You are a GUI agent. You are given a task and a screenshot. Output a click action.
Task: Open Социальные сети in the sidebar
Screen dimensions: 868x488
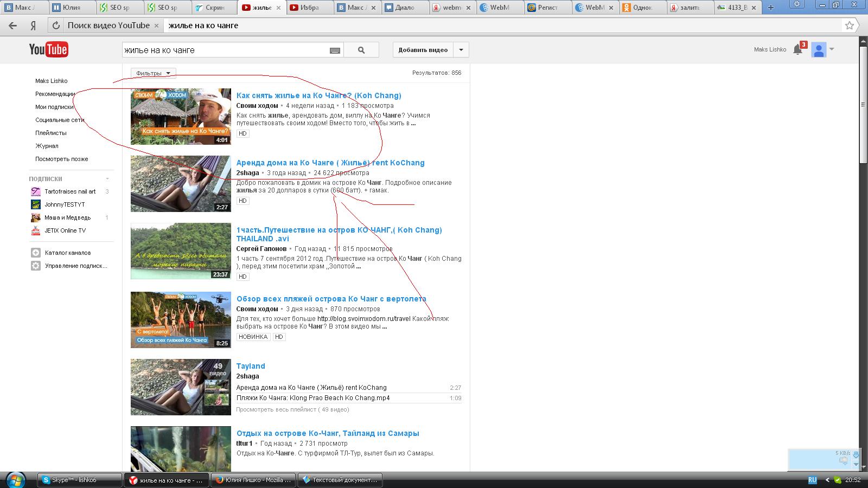[x=60, y=120]
